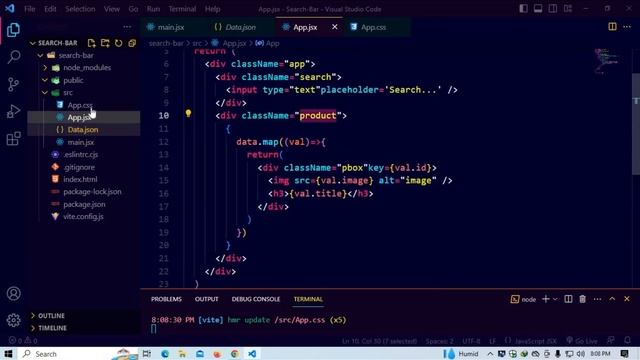Click the Go Live status bar button
The width and height of the screenshot is (640, 360).
pos(582,341)
